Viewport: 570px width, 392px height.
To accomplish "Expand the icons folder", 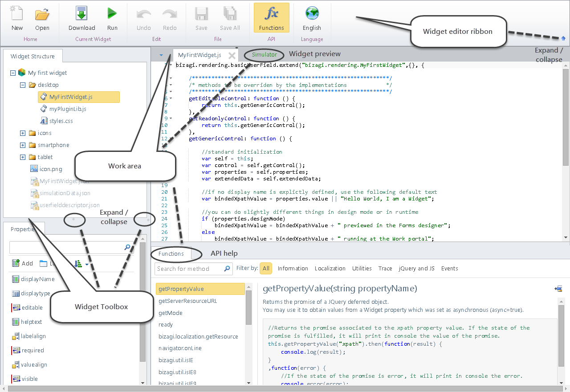I will (x=23, y=133).
